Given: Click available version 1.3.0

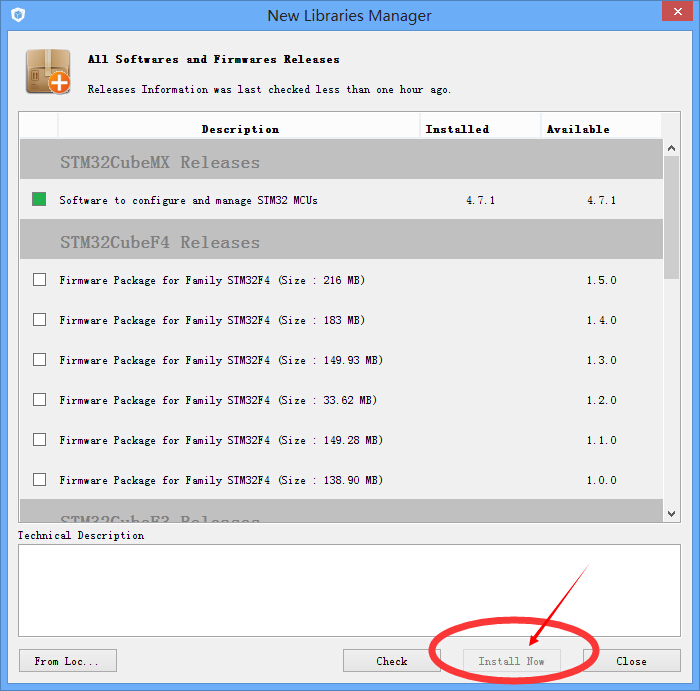Looking at the screenshot, I should (x=601, y=360).
